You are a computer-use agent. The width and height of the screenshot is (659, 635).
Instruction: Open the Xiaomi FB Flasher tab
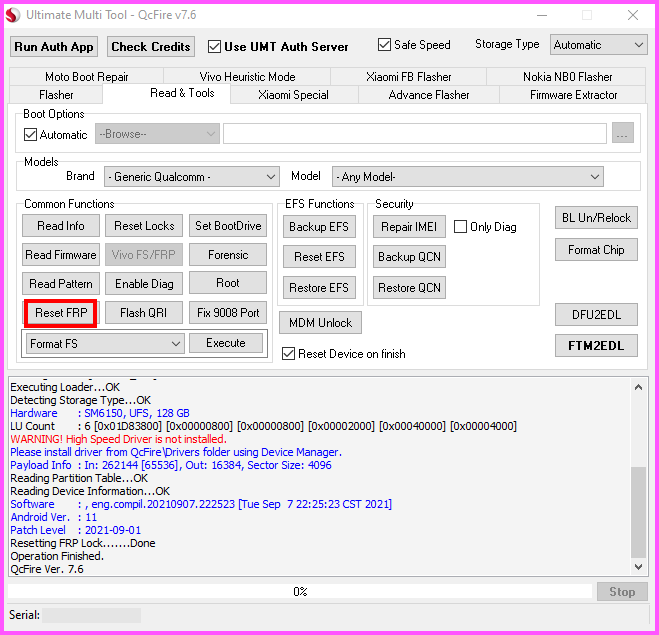tap(407, 77)
